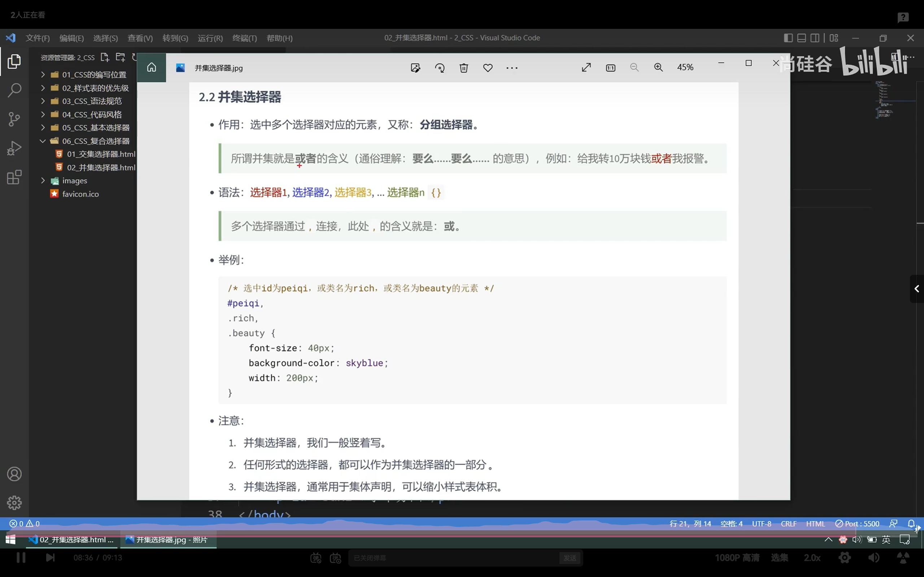Rotate 并集选择器.jpg in the photo viewer

tap(440, 67)
